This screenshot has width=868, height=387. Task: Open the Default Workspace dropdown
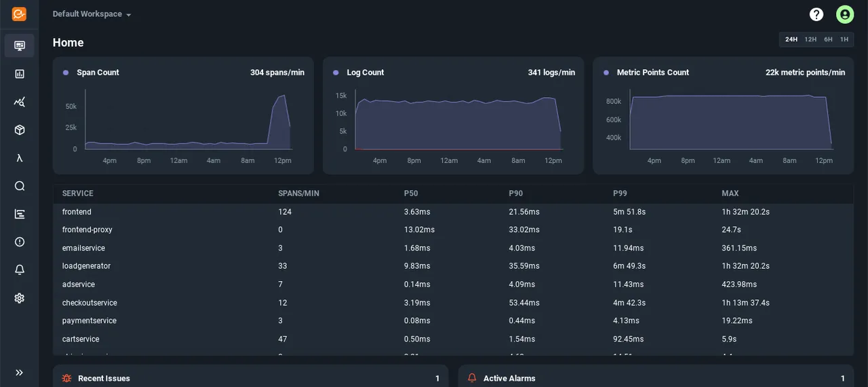92,14
